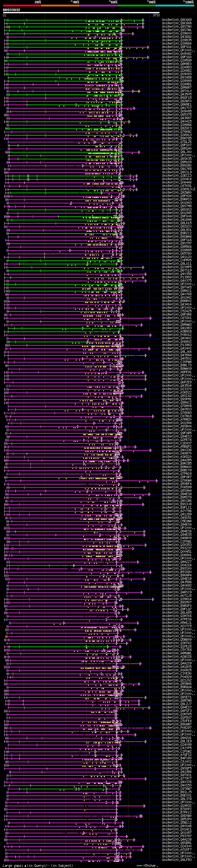Select hit UniRef100_Q9LJK0

click(177, 152)
